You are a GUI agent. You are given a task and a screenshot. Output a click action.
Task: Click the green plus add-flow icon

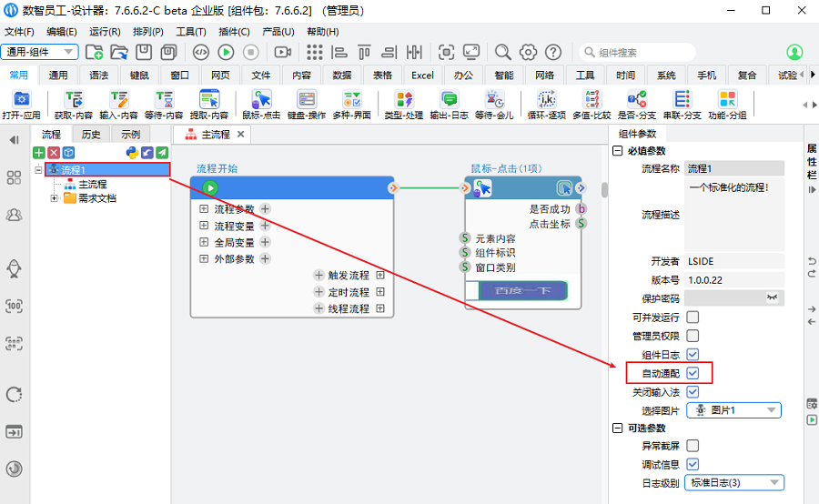(39, 153)
